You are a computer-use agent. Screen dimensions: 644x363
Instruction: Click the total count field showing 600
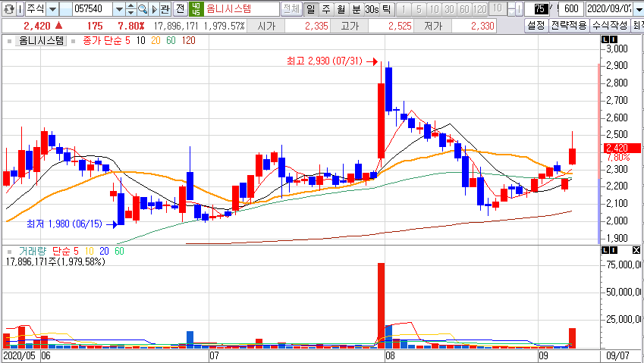(571, 8)
